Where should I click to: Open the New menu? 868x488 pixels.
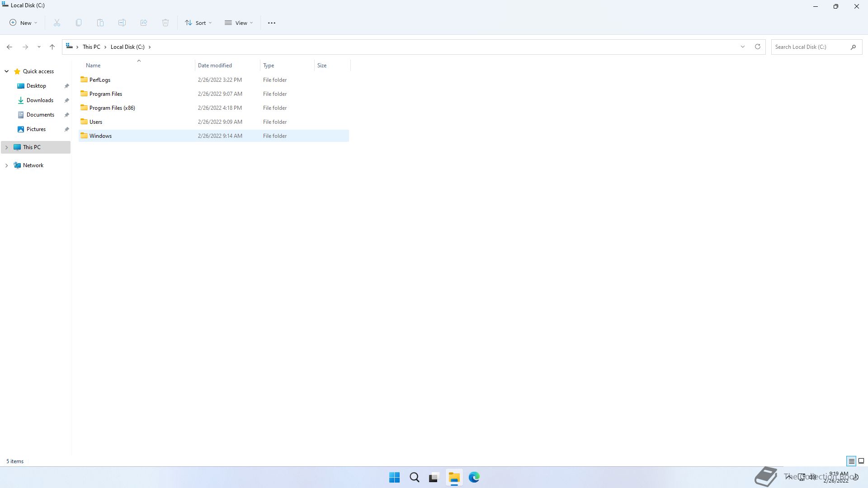point(23,23)
